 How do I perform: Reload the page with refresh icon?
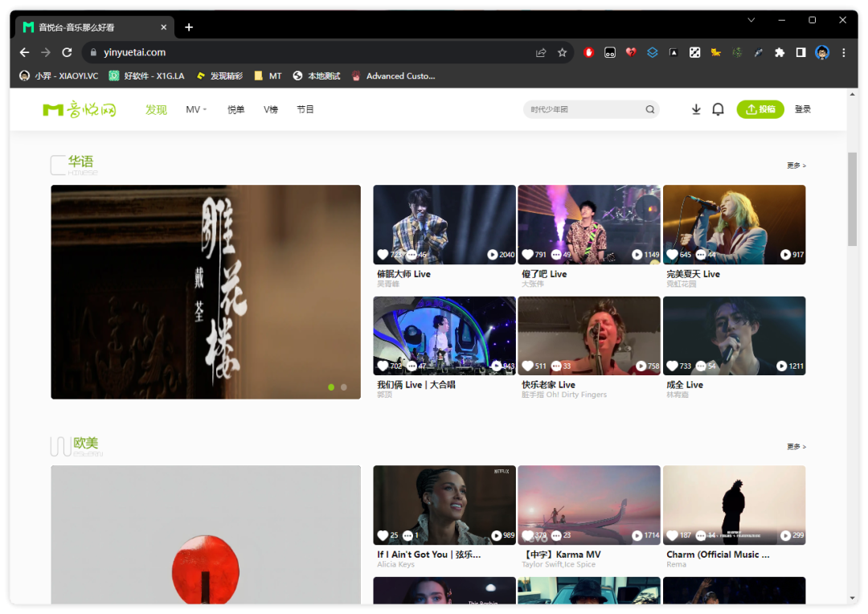coord(67,52)
